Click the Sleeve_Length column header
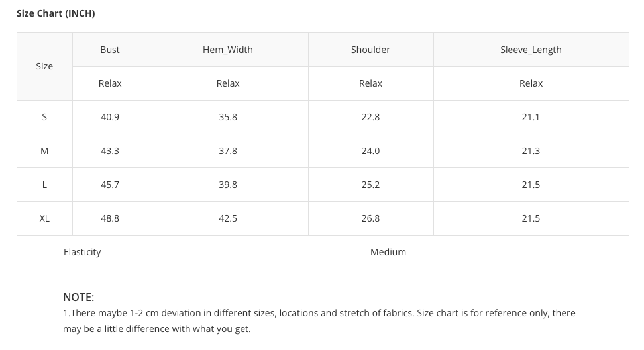This screenshot has width=644, height=350. point(531,50)
